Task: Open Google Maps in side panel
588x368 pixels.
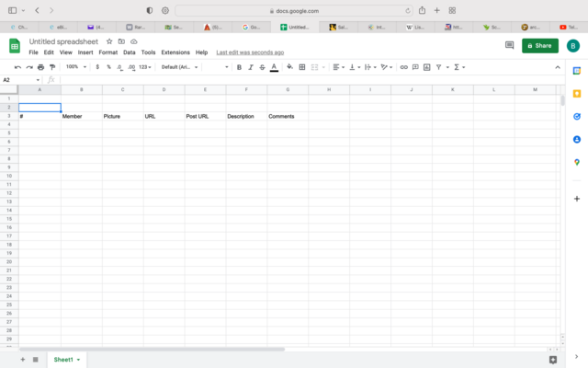Action: [576, 162]
